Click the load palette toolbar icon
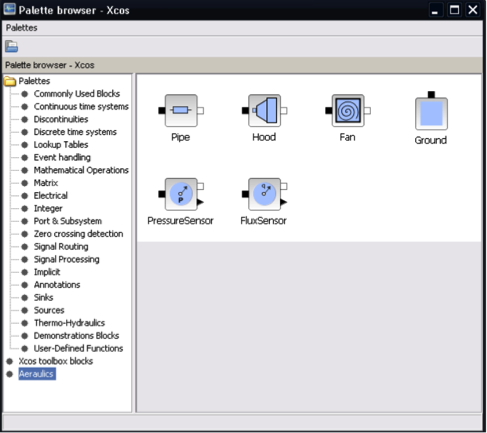Screen dimensions: 487x433 pos(11,46)
